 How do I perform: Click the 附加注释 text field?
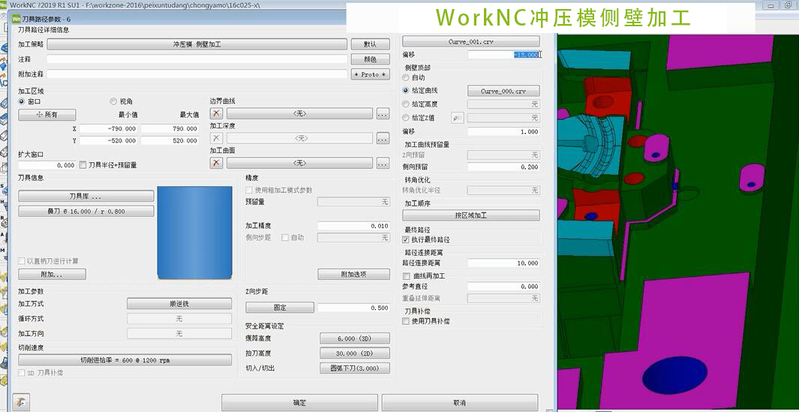[x=197, y=74]
